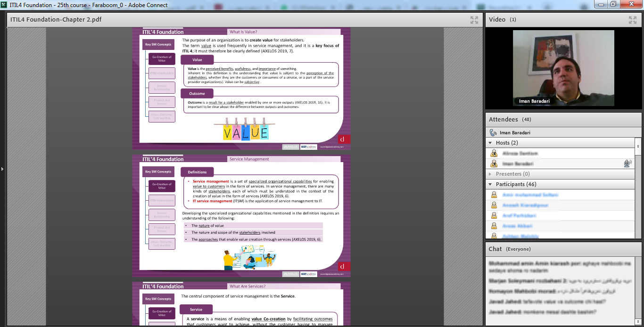Click the Hosts (2) group label
This screenshot has height=327, width=644.
tap(507, 143)
